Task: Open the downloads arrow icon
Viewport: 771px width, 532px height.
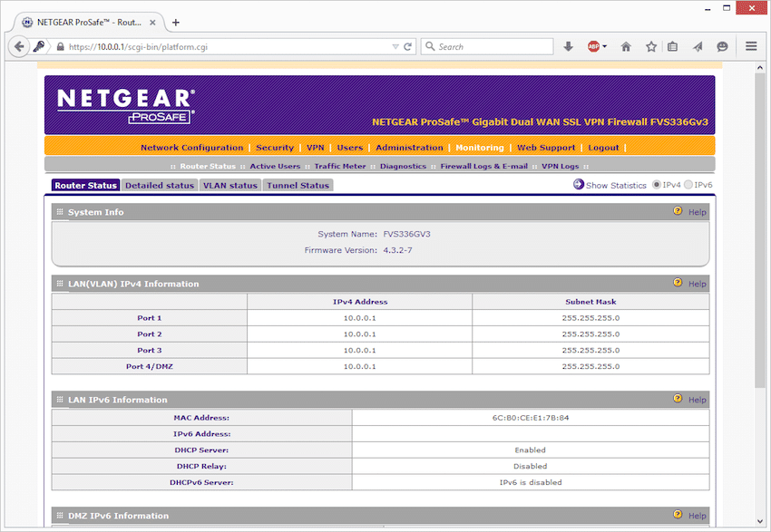Action: [568, 46]
